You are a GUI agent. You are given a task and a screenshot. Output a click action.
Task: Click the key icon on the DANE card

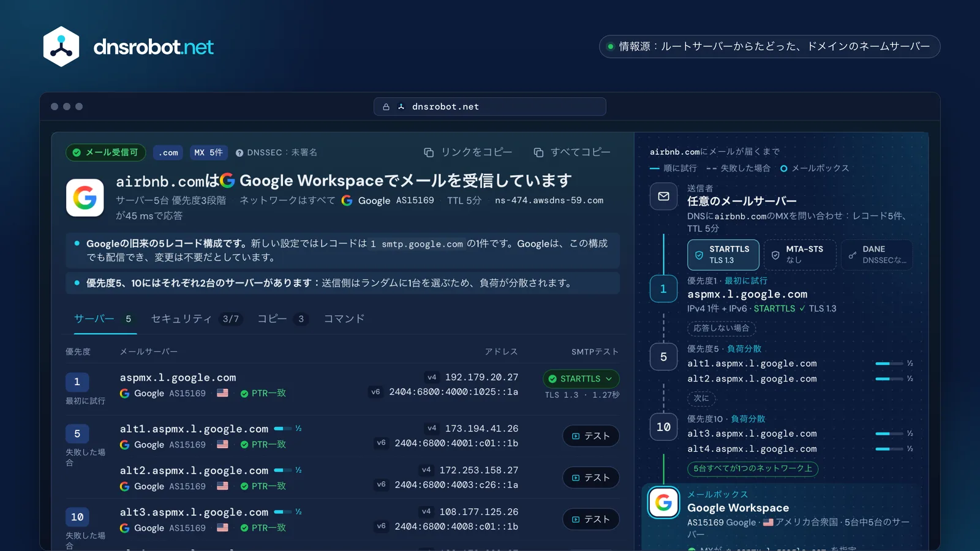tap(852, 255)
